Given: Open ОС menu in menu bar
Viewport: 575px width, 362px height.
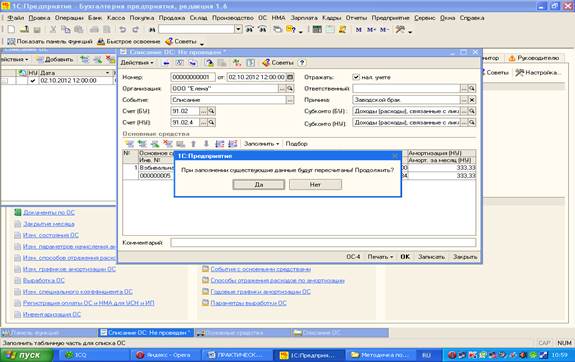Looking at the screenshot, I should [263, 18].
